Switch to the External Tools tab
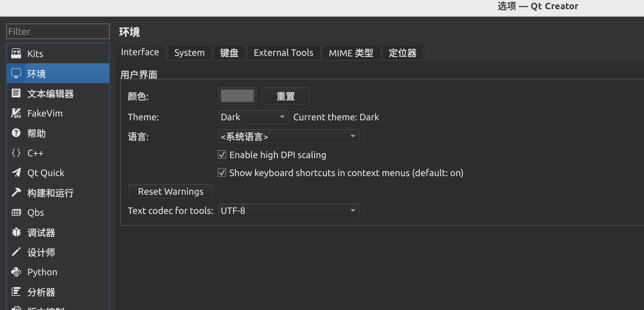644x310 pixels. [x=284, y=53]
